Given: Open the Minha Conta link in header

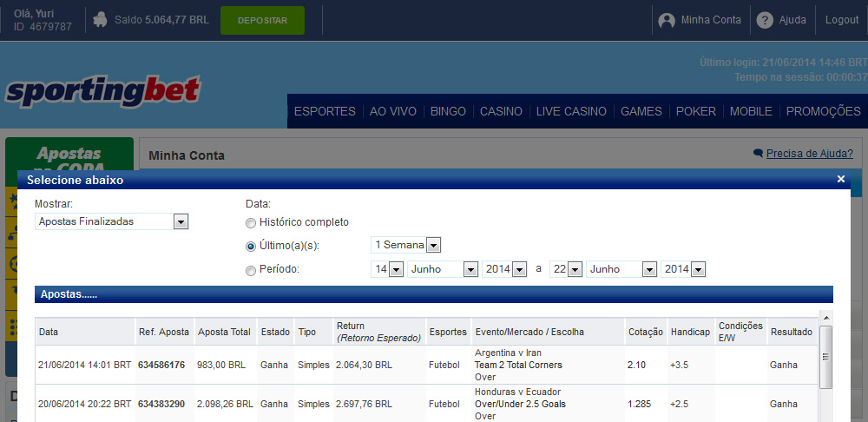Looking at the screenshot, I should coord(711,20).
